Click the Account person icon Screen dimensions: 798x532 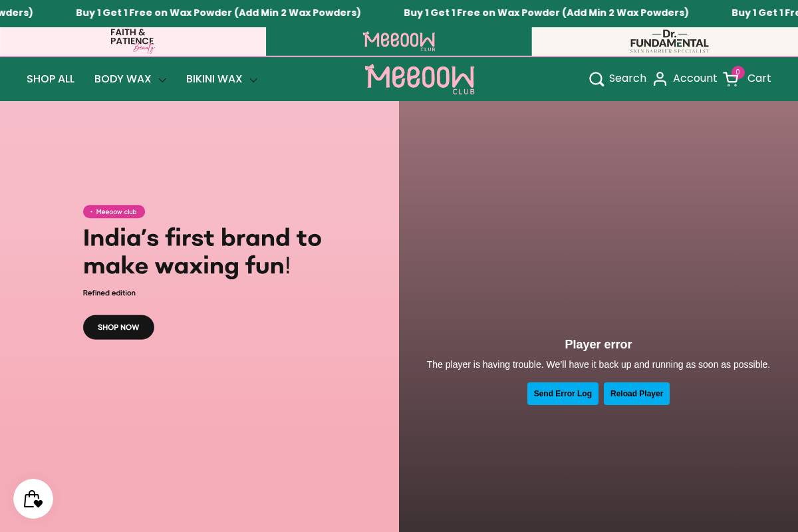tap(660, 79)
